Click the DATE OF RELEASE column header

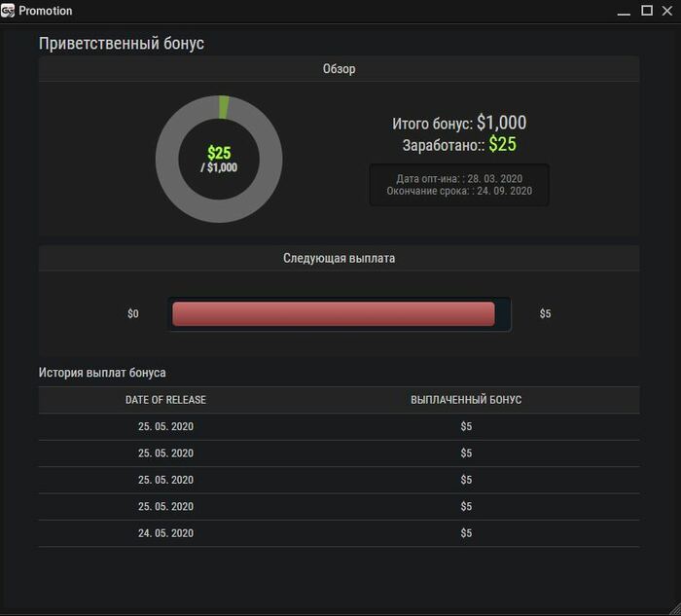(x=165, y=400)
